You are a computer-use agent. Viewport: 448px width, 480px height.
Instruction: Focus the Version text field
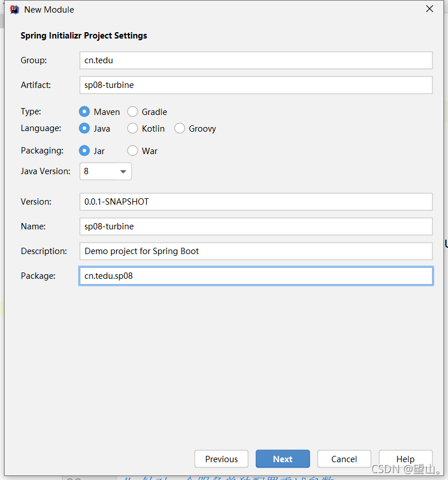click(x=256, y=202)
